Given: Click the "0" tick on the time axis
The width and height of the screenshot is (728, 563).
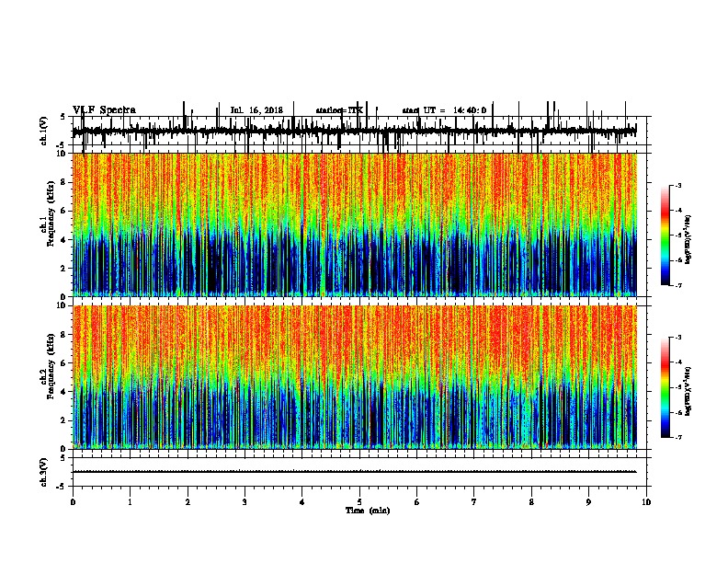Looking at the screenshot, I should [73, 502].
